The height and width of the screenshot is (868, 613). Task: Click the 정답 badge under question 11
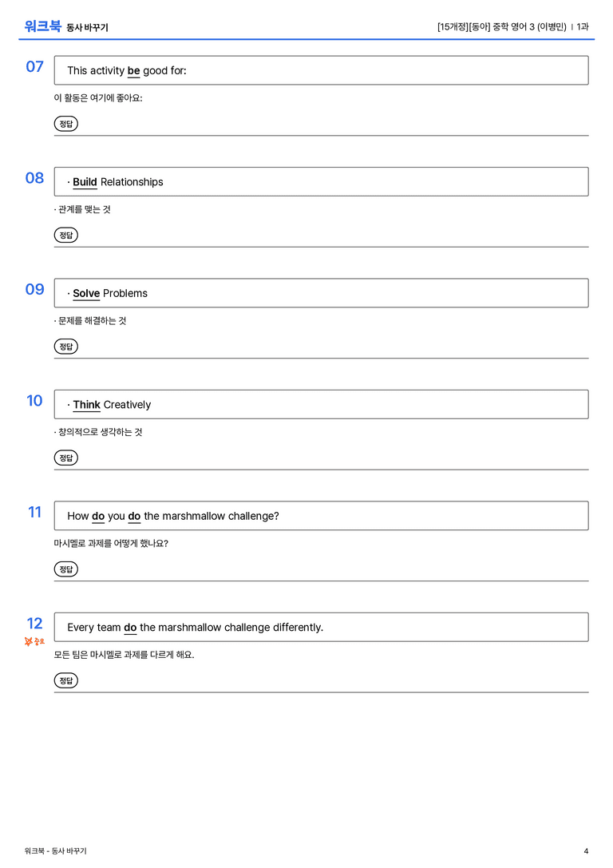65,569
